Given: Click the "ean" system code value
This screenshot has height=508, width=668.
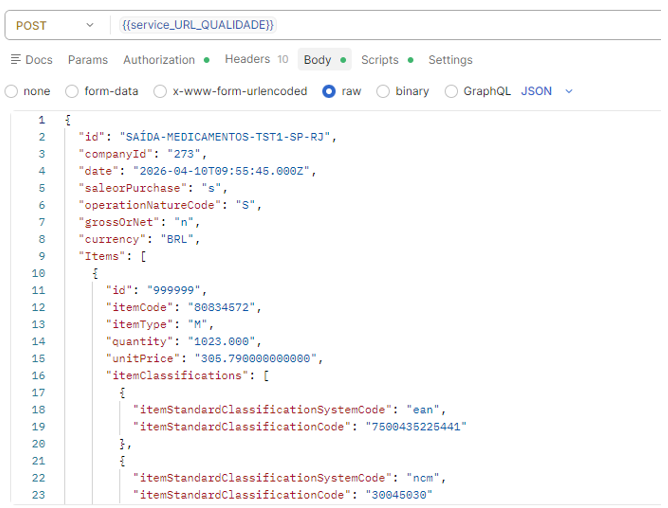Looking at the screenshot, I should point(423,410).
